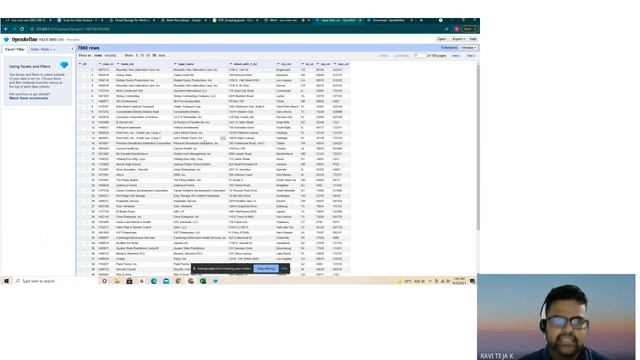
Task: Hide the screen sharing notification bar
Action: (x=284, y=269)
